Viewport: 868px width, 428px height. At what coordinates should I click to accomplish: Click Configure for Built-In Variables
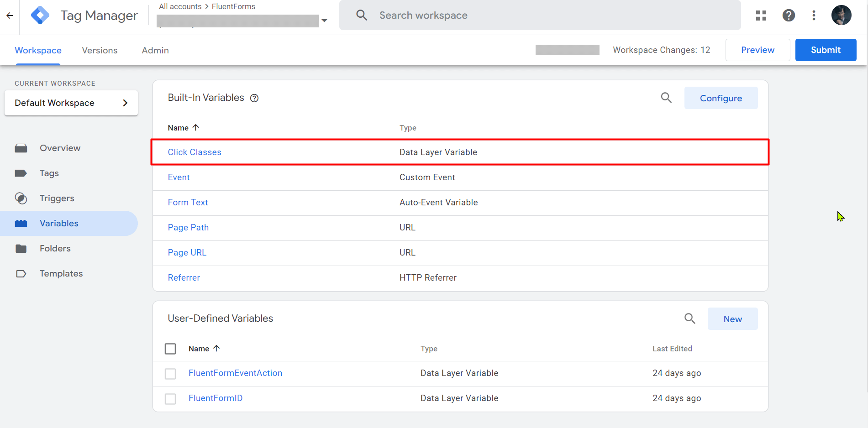(721, 98)
